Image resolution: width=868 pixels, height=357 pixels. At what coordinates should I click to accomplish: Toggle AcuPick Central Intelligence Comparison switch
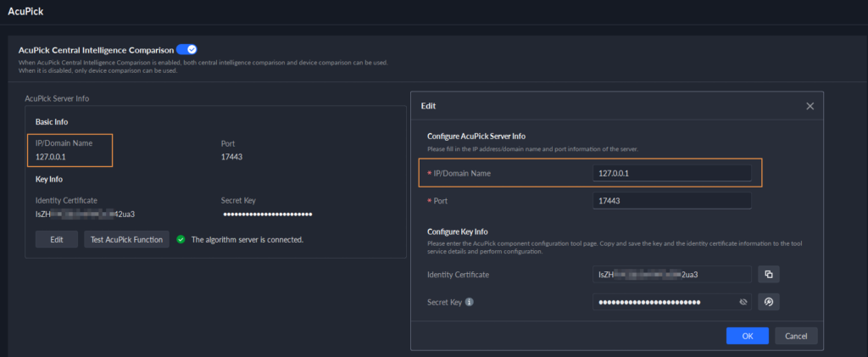click(186, 50)
